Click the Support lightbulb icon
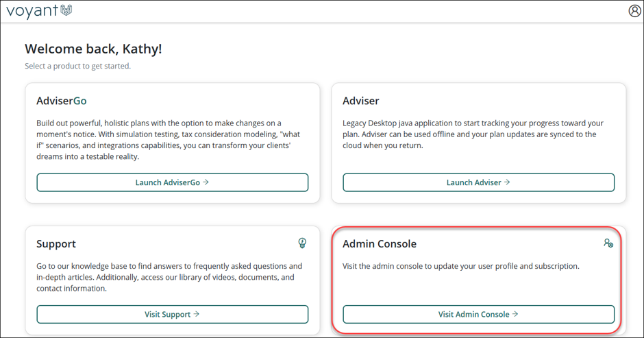Image resolution: width=644 pixels, height=338 pixels. [x=302, y=243]
